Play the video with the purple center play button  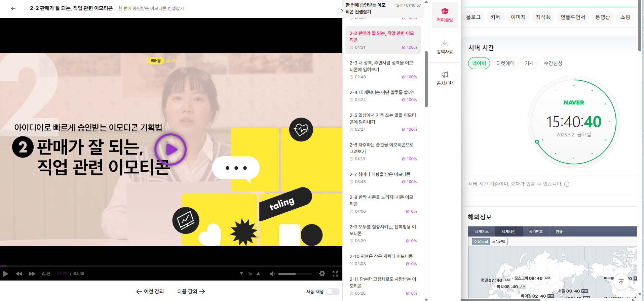coord(171,149)
